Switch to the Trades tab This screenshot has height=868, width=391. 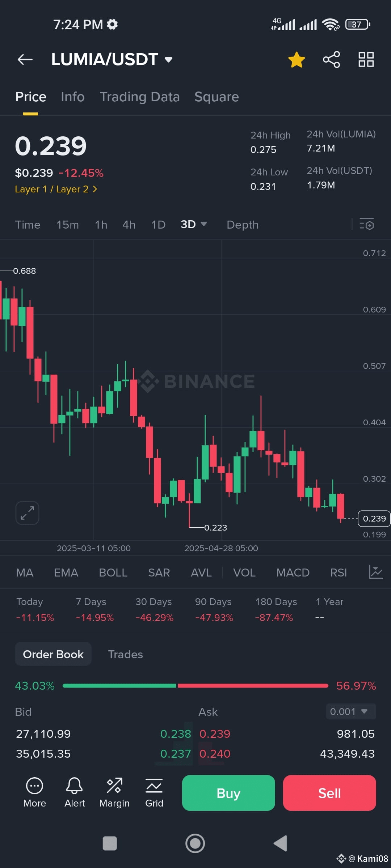(x=125, y=654)
